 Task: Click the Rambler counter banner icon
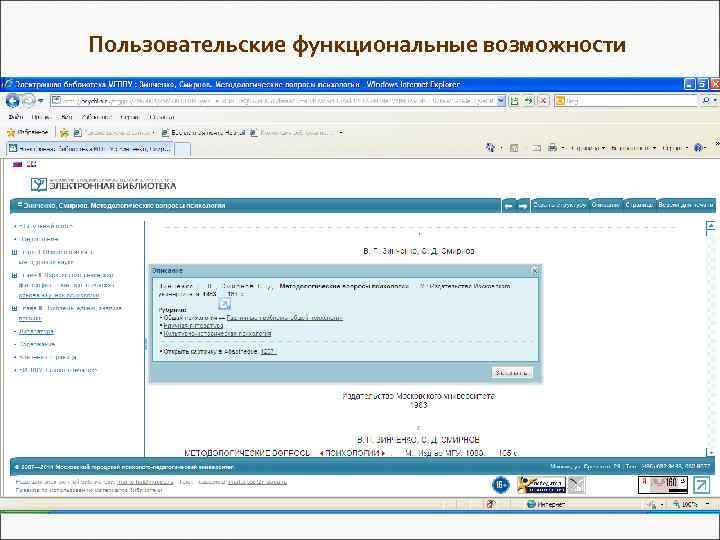(x=541, y=484)
